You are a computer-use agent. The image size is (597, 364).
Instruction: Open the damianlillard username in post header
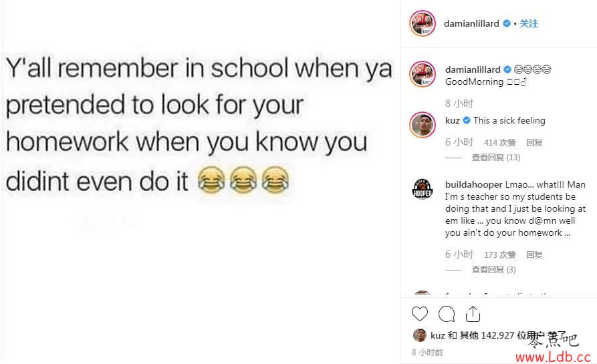(471, 23)
